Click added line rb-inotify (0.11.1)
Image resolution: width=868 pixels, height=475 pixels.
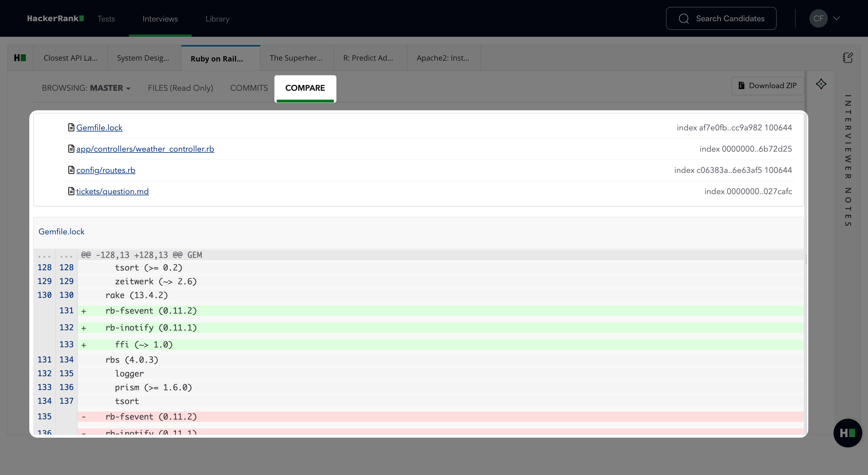coord(441,328)
